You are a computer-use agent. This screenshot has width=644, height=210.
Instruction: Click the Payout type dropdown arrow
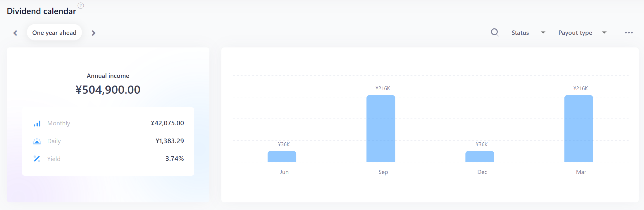(x=604, y=33)
